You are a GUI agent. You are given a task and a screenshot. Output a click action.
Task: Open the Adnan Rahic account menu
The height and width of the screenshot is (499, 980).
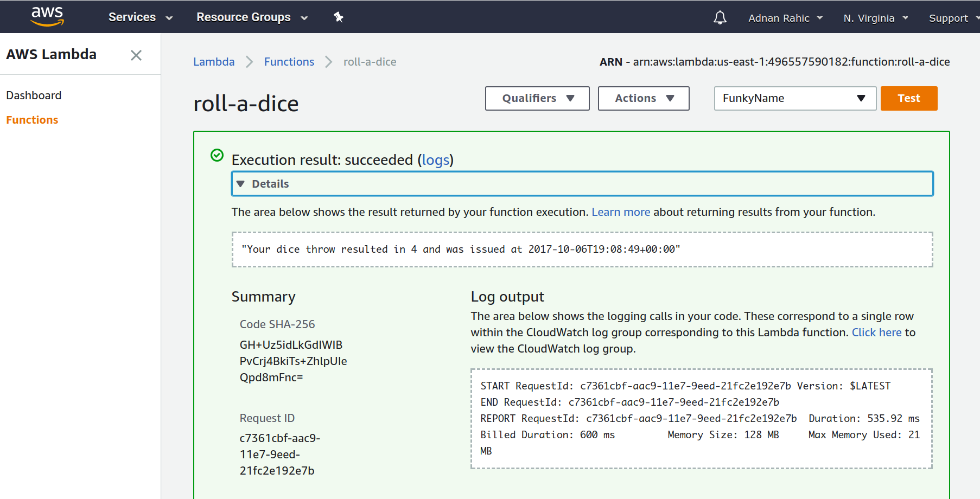coord(785,18)
